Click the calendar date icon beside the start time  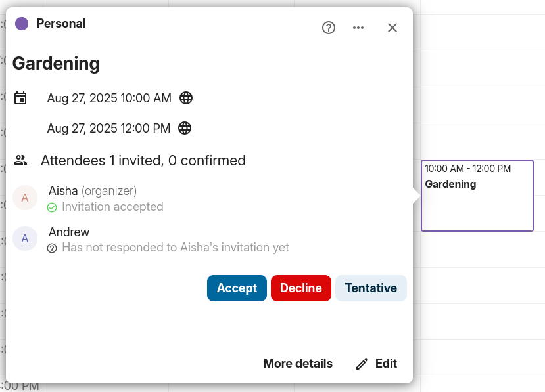point(20,98)
